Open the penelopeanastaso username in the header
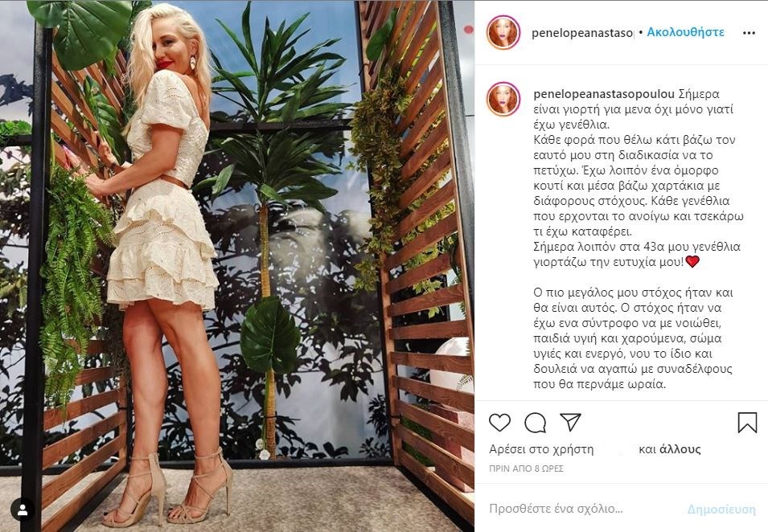Screen dimensions: 768x532 (582, 33)
